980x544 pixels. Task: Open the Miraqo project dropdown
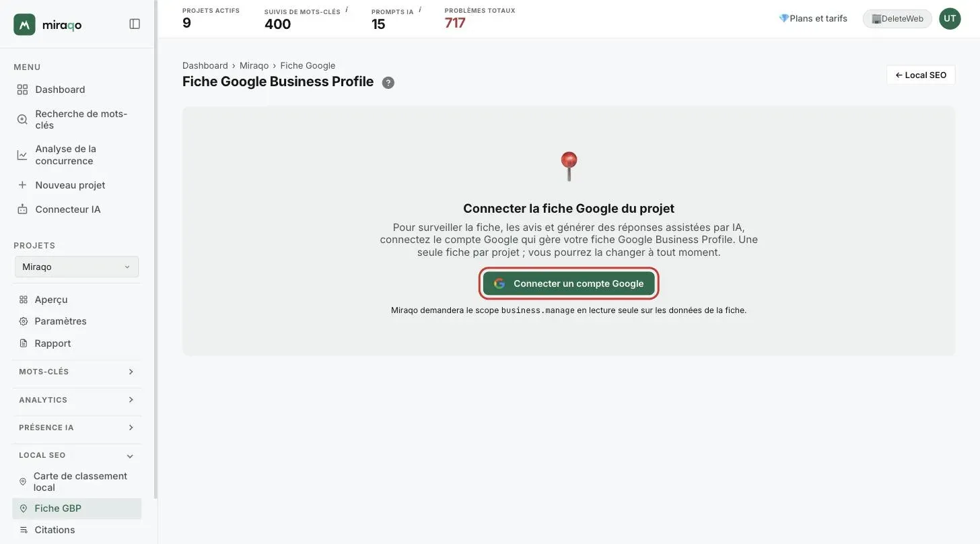(x=77, y=267)
